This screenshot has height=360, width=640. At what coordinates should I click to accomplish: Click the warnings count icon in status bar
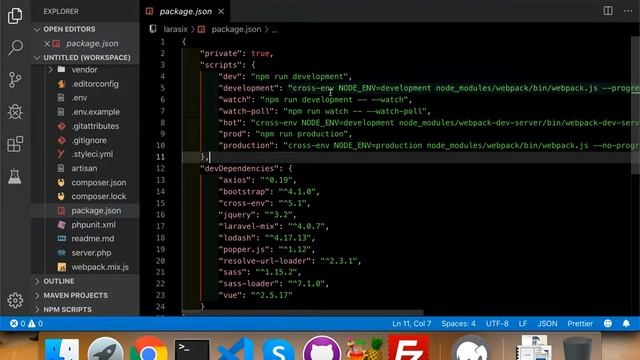tap(31, 323)
